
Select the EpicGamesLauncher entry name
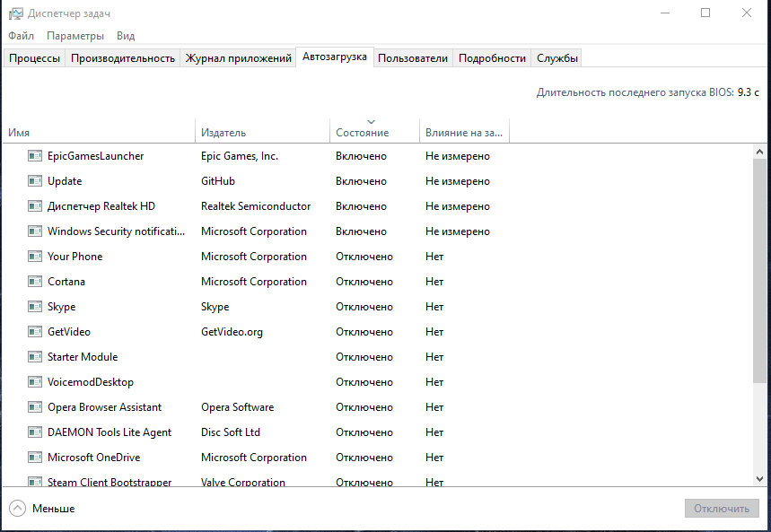tap(95, 156)
